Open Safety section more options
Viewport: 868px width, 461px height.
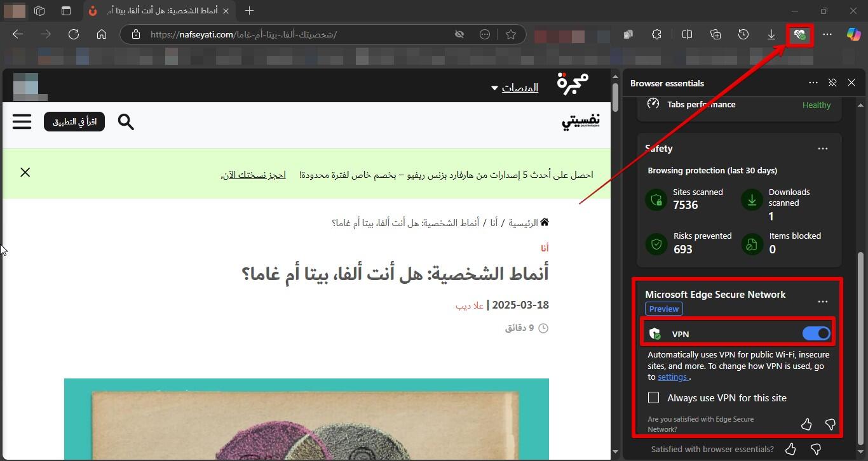(823, 149)
